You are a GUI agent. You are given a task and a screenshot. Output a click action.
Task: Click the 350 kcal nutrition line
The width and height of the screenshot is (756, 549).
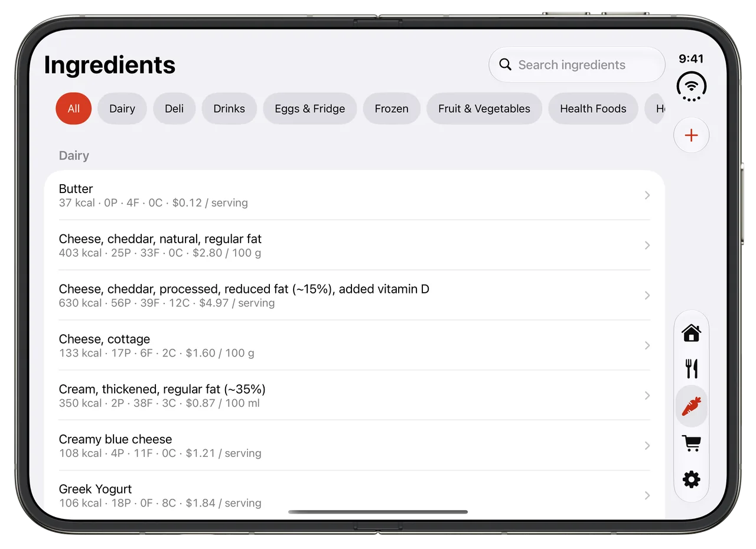[159, 404]
